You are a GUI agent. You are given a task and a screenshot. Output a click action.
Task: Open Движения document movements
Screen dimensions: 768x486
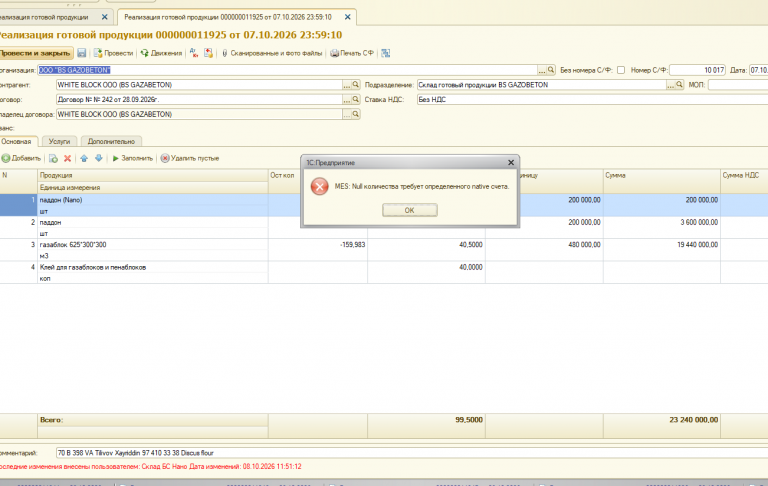[161, 53]
